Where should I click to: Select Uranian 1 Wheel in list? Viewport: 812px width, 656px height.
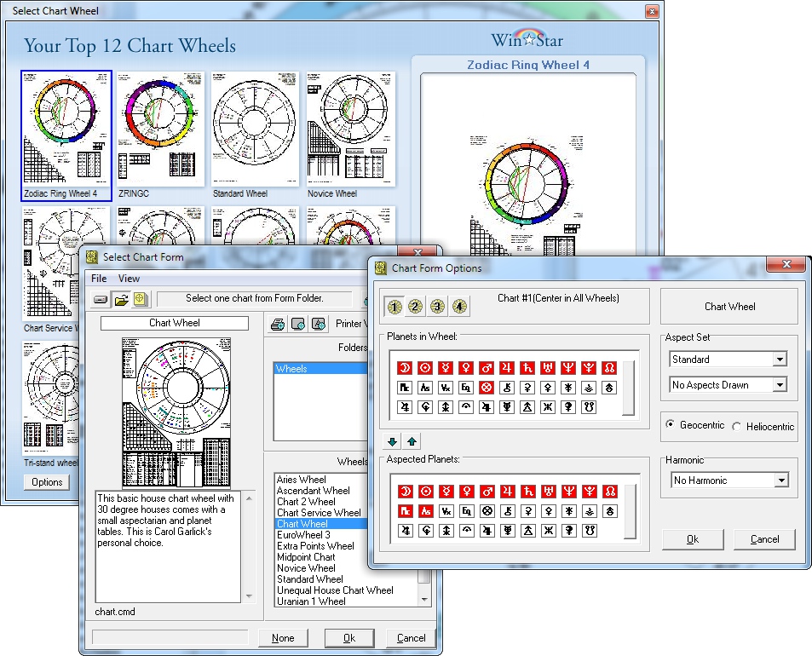click(x=311, y=601)
